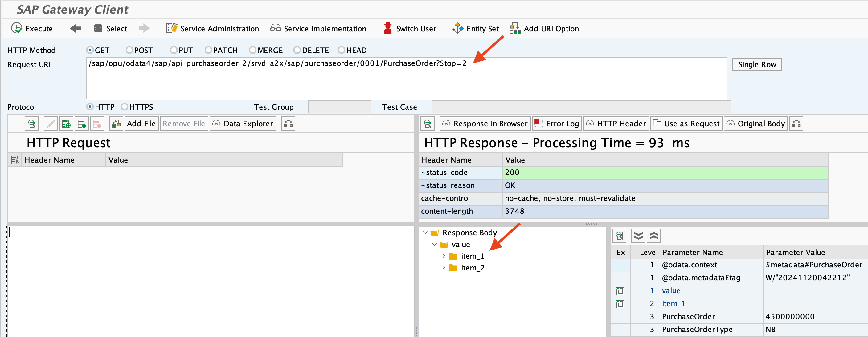Select the POST HTTP method
This screenshot has height=337, width=868.
click(129, 50)
